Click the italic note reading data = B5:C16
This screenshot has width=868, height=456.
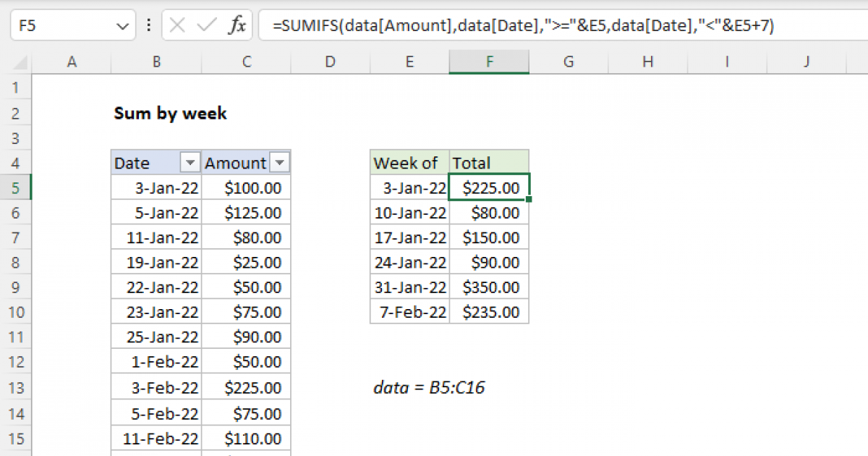(x=430, y=387)
